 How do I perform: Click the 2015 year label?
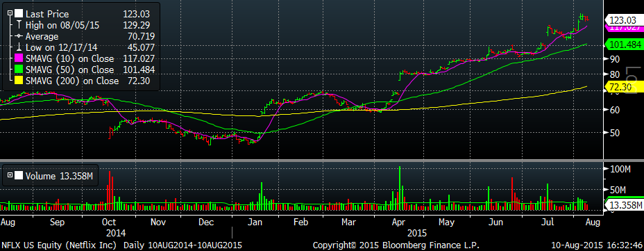pos(417,233)
